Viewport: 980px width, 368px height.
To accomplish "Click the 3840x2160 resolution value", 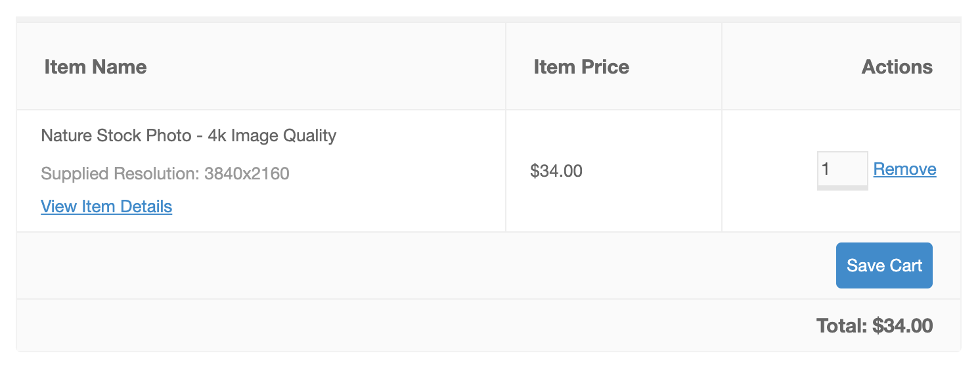I will tap(247, 174).
